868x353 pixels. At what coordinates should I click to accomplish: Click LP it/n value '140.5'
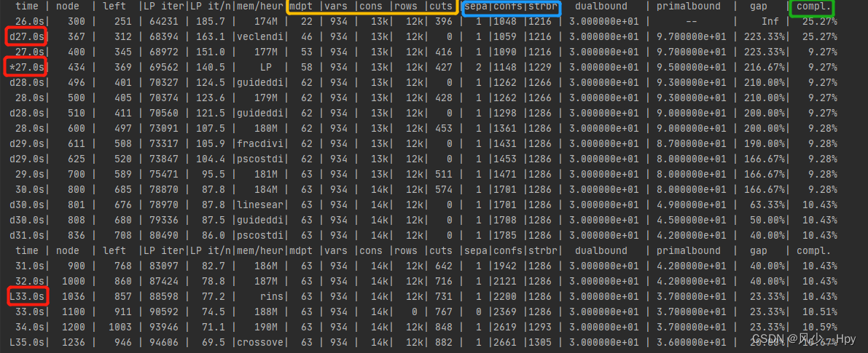(x=211, y=68)
